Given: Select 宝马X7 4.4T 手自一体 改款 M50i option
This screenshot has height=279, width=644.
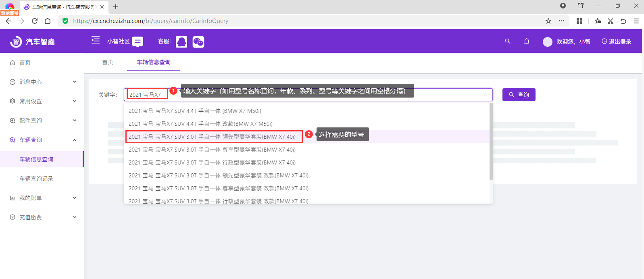Looking at the screenshot, I should [x=306, y=124].
